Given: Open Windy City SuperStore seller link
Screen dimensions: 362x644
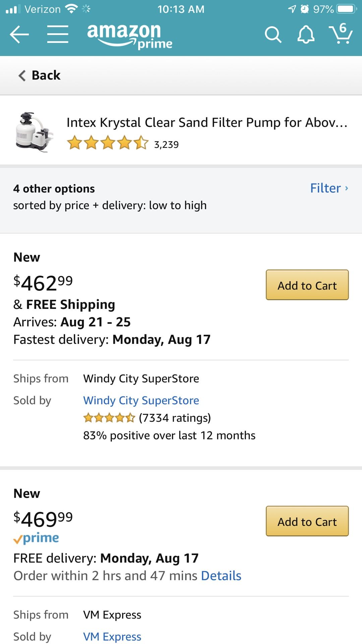Looking at the screenshot, I should tap(141, 400).
